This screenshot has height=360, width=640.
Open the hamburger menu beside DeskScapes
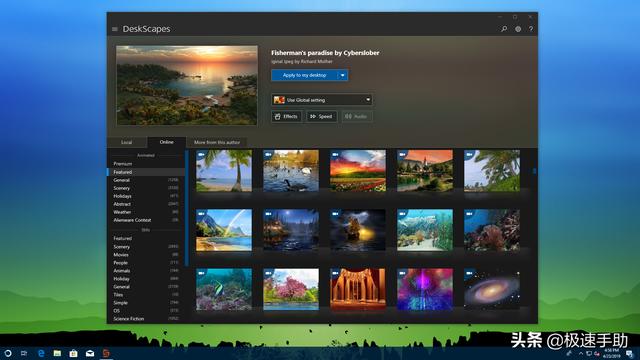point(115,29)
